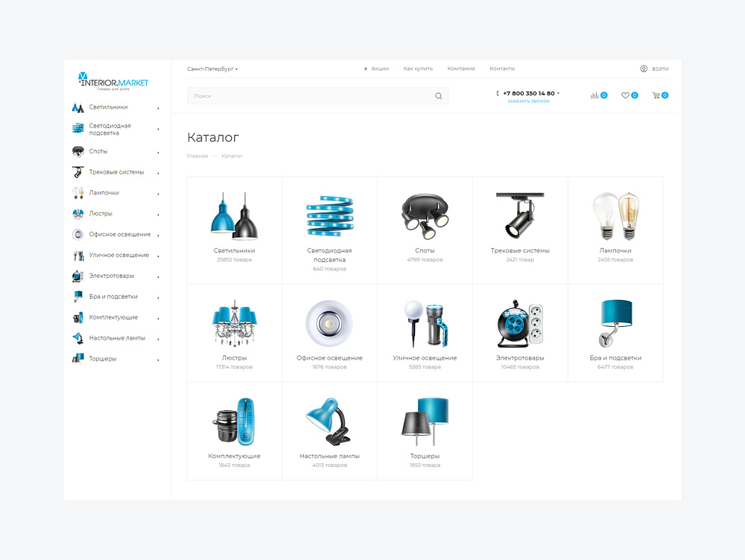Open the Акции menu item
Image resolution: width=745 pixels, height=560 pixels.
point(379,69)
